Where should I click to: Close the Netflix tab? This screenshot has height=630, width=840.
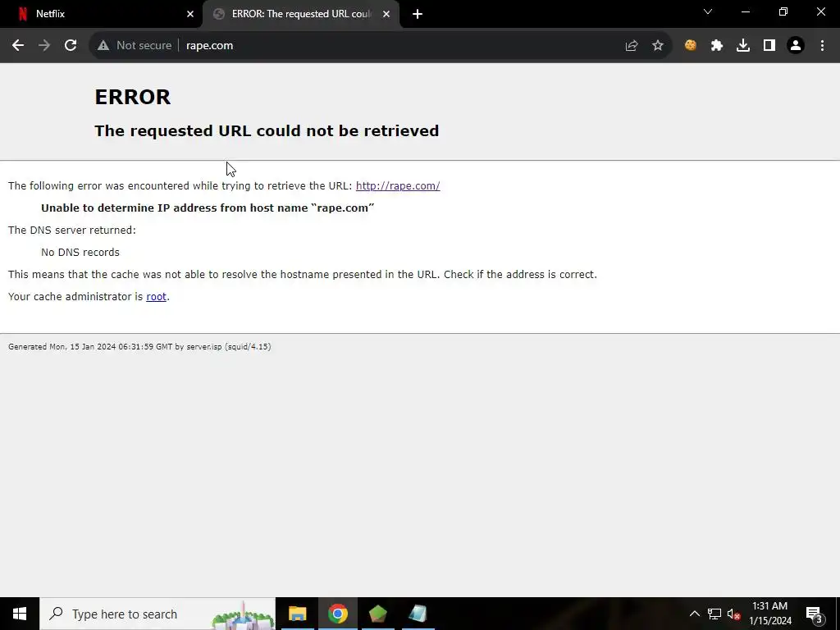[190, 14]
